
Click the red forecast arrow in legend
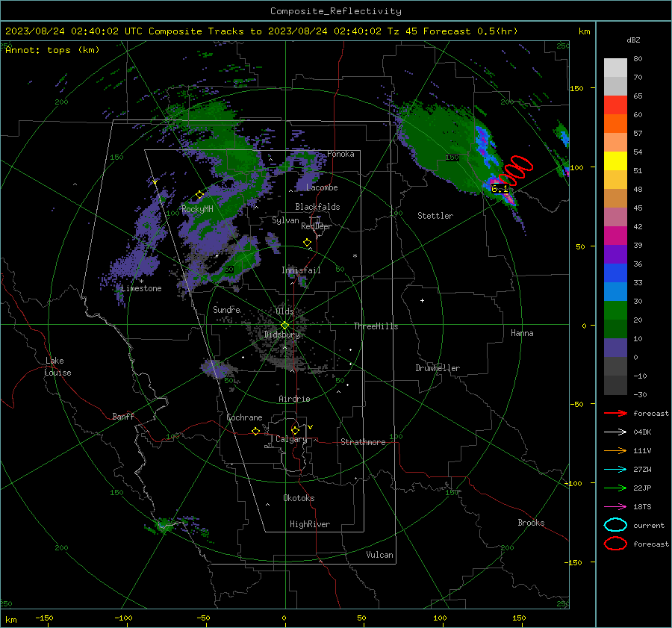click(x=615, y=413)
